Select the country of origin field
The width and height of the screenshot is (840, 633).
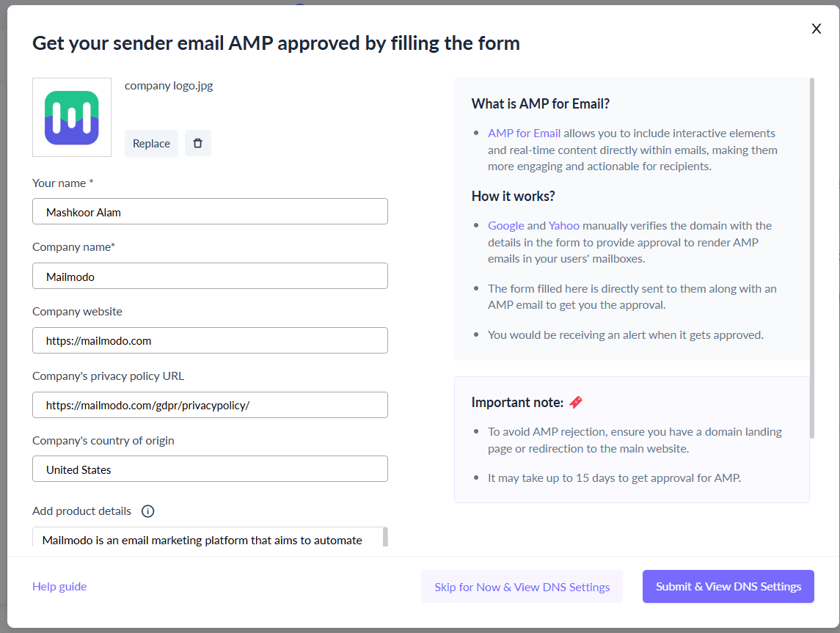click(210, 468)
